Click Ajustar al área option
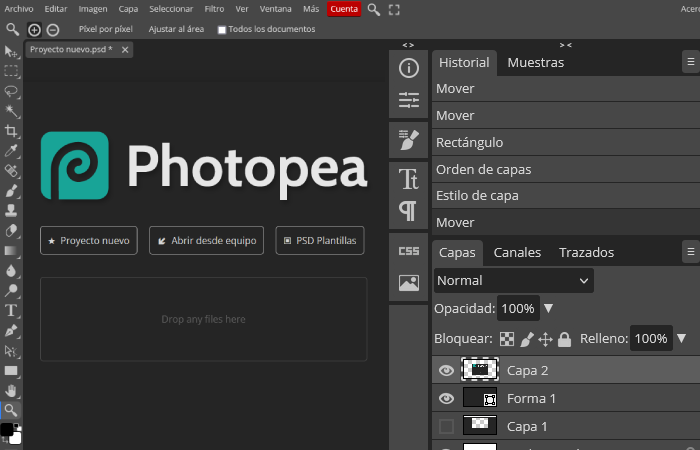 tap(176, 29)
